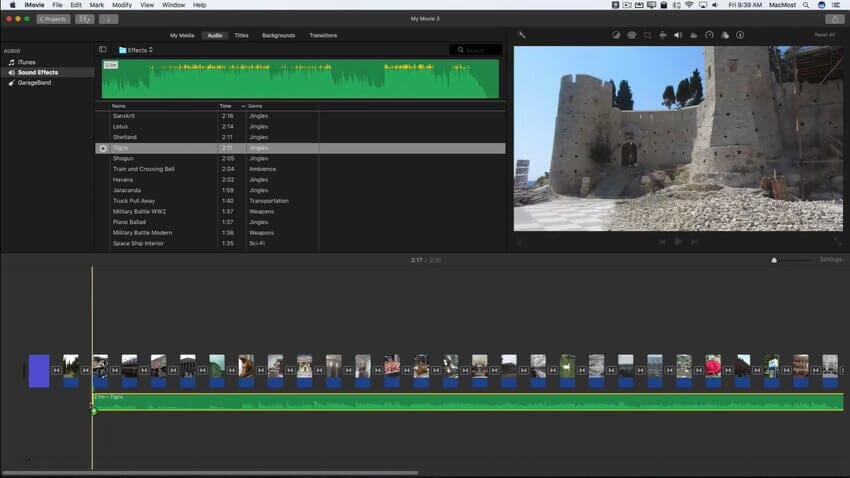Select GarageBand in the audio sidebar
The image size is (850, 478).
[x=34, y=83]
